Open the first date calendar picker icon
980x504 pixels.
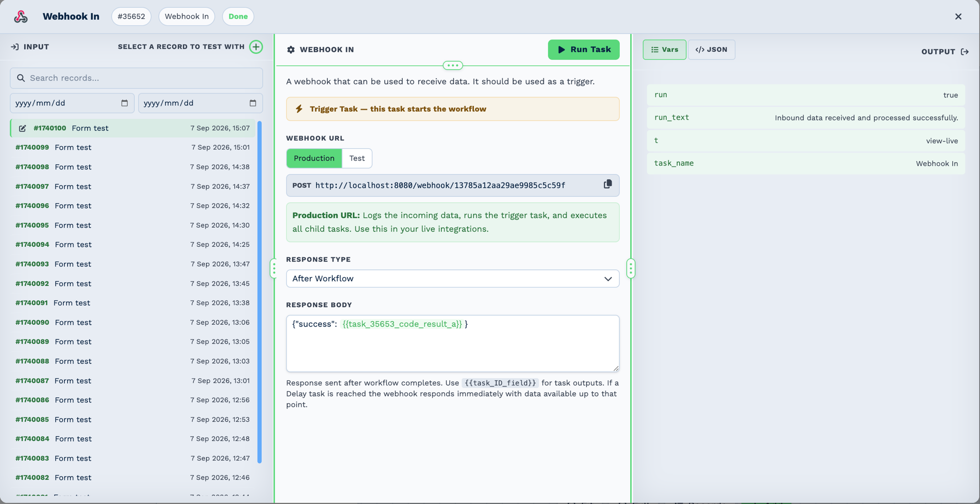(124, 103)
